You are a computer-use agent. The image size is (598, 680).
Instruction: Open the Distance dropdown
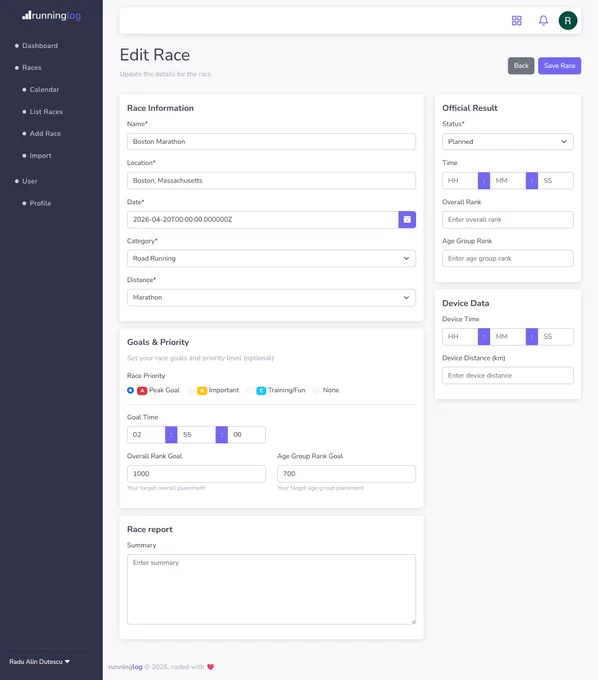click(x=271, y=298)
